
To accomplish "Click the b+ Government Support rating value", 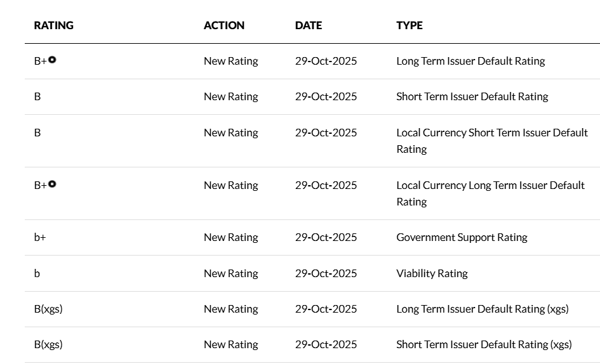I will click(40, 237).
